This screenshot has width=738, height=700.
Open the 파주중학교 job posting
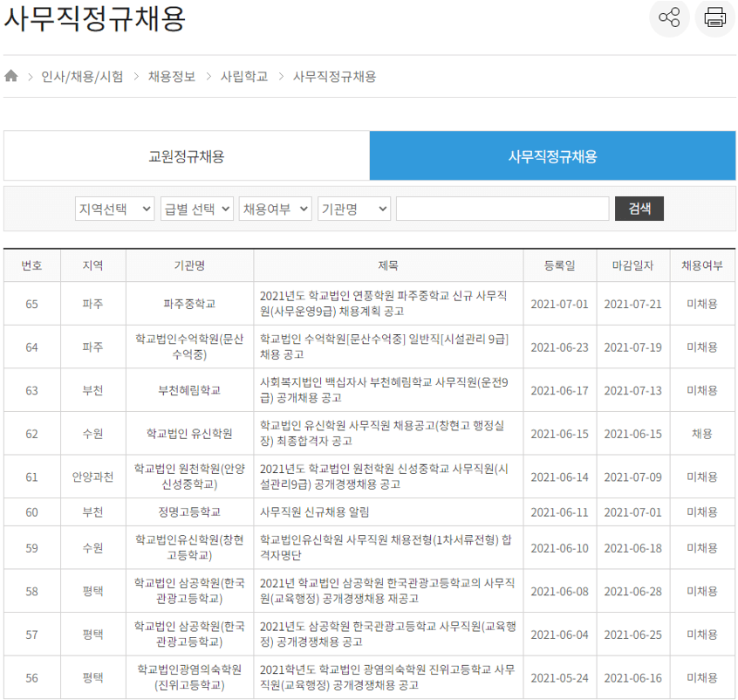pyautogui.click(x=385, y=303)
